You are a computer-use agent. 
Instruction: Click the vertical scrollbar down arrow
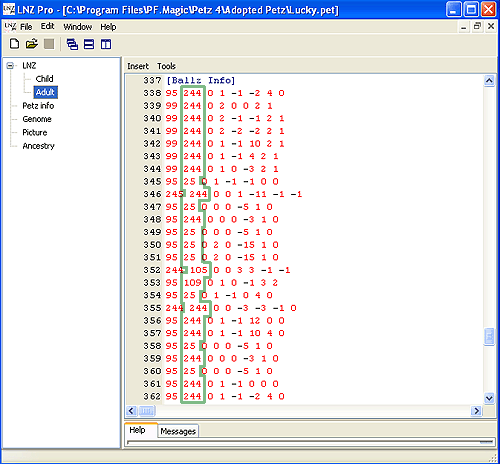pyautogui.click(x=489, y=398)
